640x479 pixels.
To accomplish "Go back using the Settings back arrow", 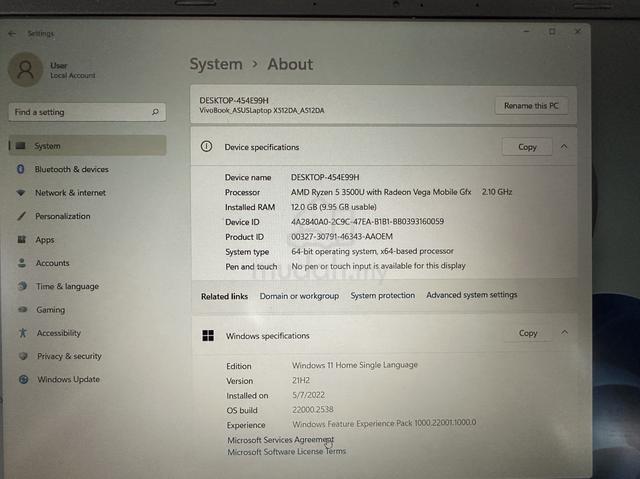I will tap(12, 34).
